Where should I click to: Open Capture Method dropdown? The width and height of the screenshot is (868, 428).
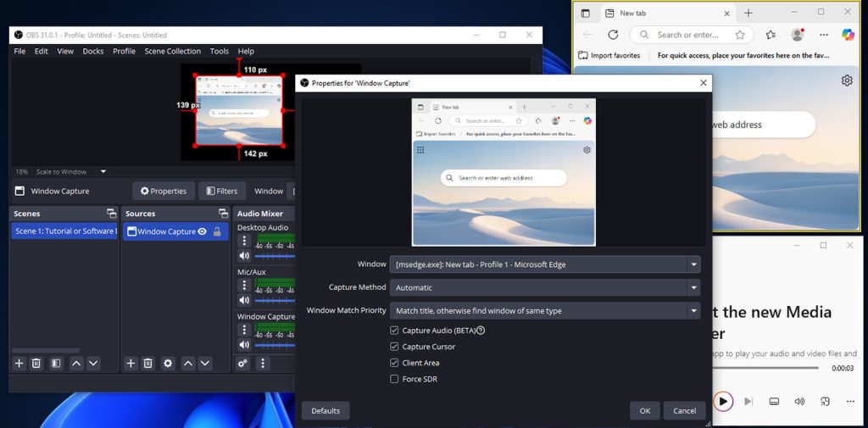(x=545, y=288)
